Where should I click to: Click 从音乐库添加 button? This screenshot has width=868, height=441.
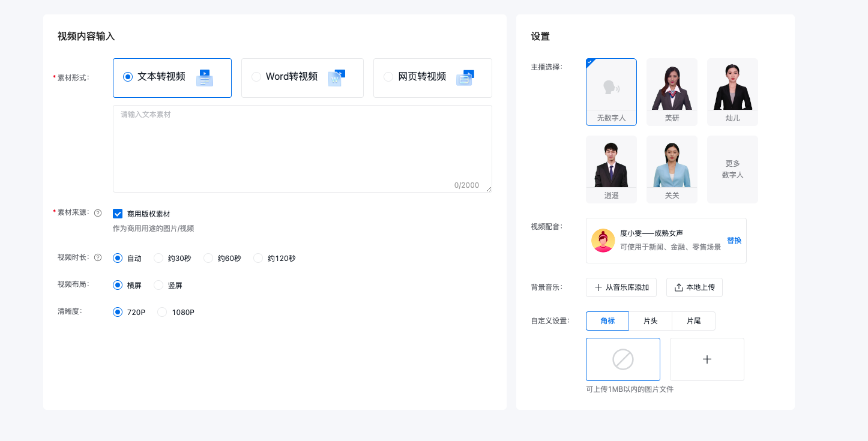pyautogui.click(x=621, y=287)
